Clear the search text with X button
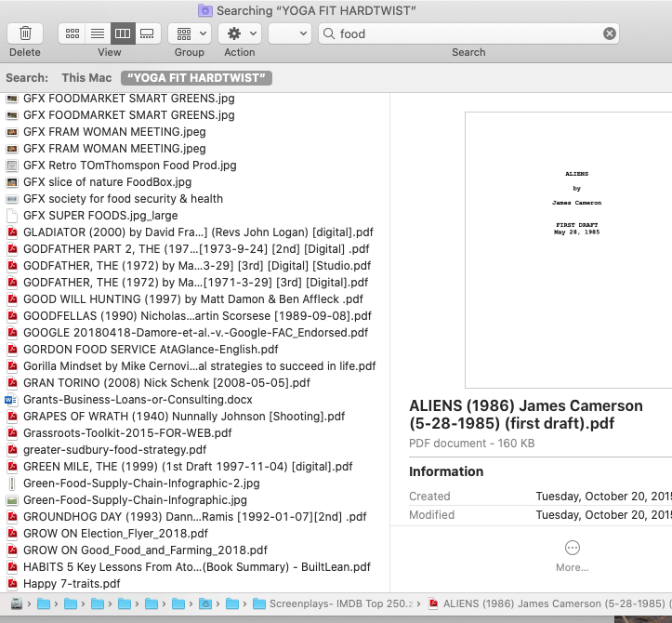 (609, 33)
